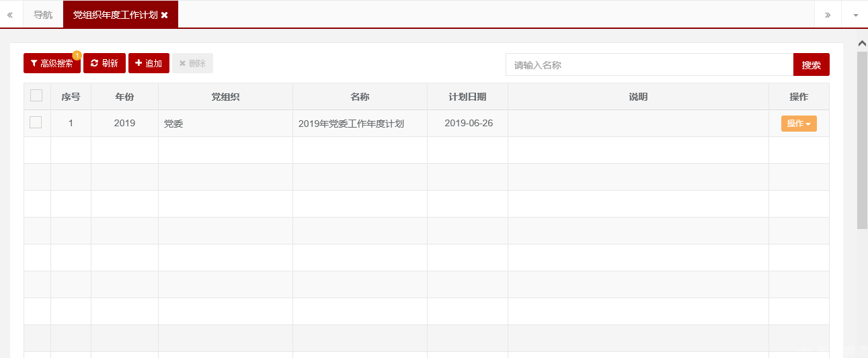Viewport: 868px width, 358px height.
Task: Click the 2019年党委工作年度计划 name cell
Action: pyautogui.click(x=360, y=124)
